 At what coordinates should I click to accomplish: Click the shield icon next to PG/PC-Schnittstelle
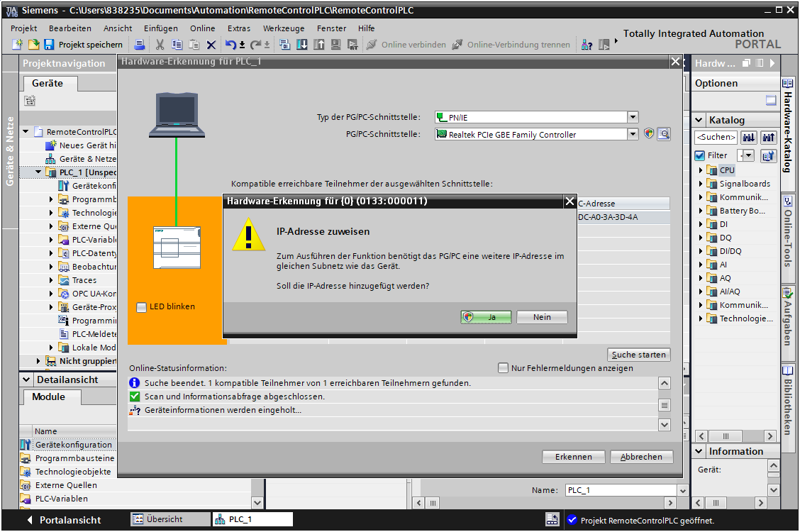click(649, 133)
